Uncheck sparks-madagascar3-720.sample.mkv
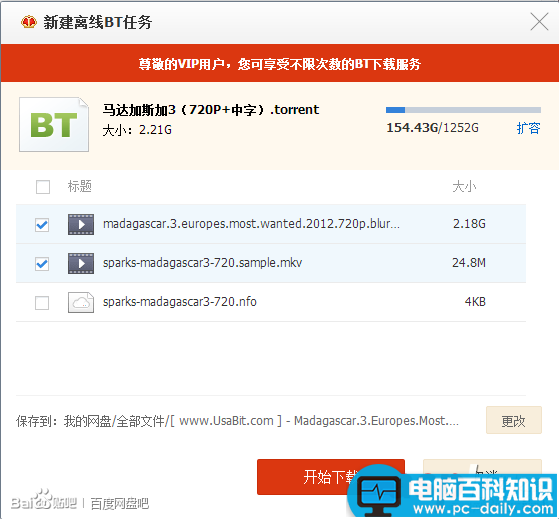Image resolution: width=559 pixels, height=519 pixels. (42, 264)
